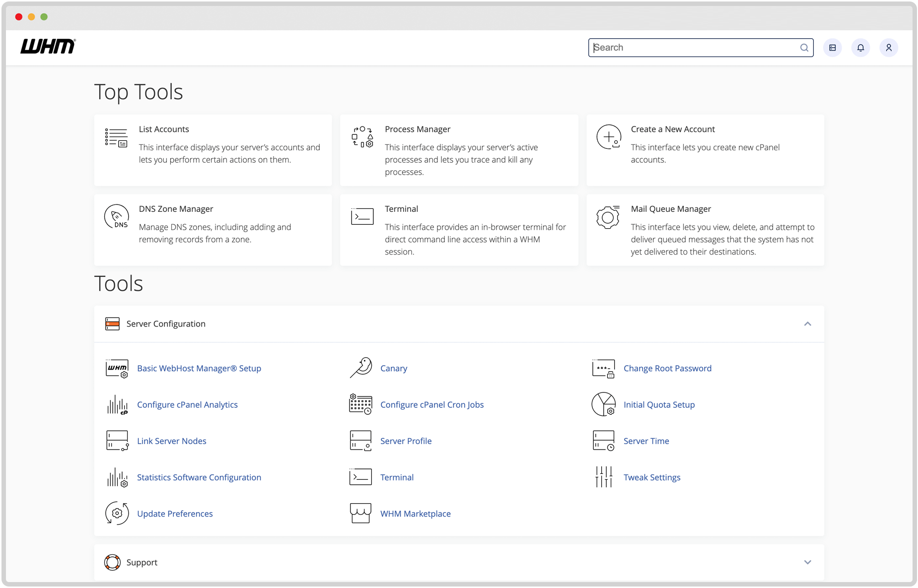Open the Create a New Account card title
This screenshot has height=588, width=918.
(673, 129)
